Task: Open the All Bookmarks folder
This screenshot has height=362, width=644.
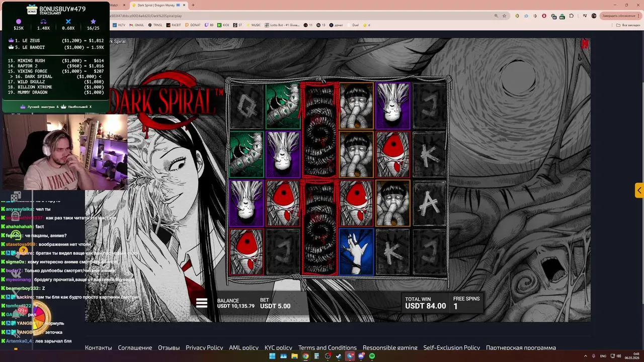Action: click(x=629, y=25)
